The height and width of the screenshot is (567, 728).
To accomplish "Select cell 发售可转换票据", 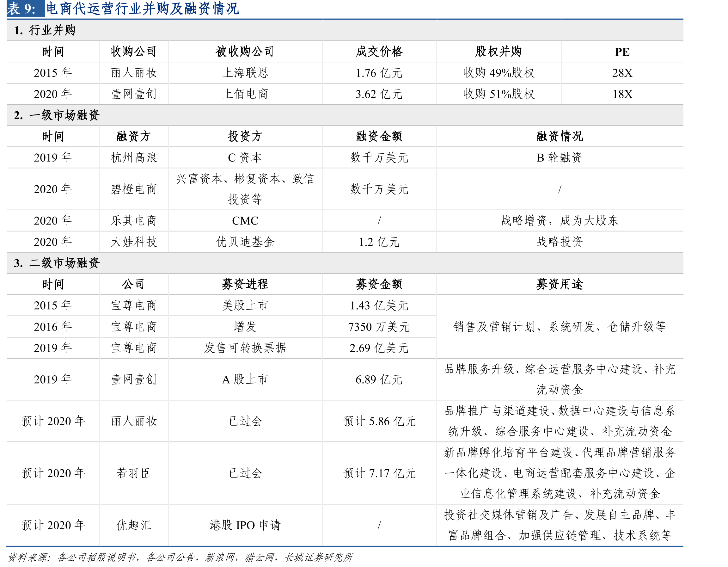I will point(245,348).
